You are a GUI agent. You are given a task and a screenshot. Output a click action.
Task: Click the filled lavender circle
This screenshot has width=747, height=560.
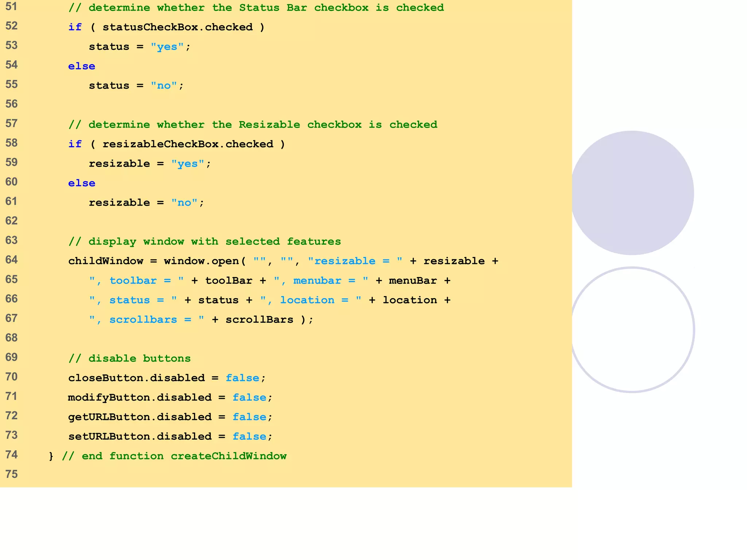[x=632, y=193]
